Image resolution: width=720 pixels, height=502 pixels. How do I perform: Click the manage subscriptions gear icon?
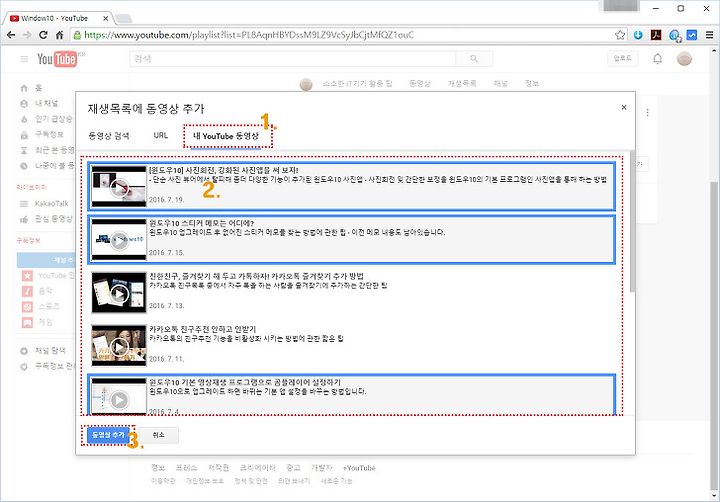pyautogui.click(x=24, y=367)
